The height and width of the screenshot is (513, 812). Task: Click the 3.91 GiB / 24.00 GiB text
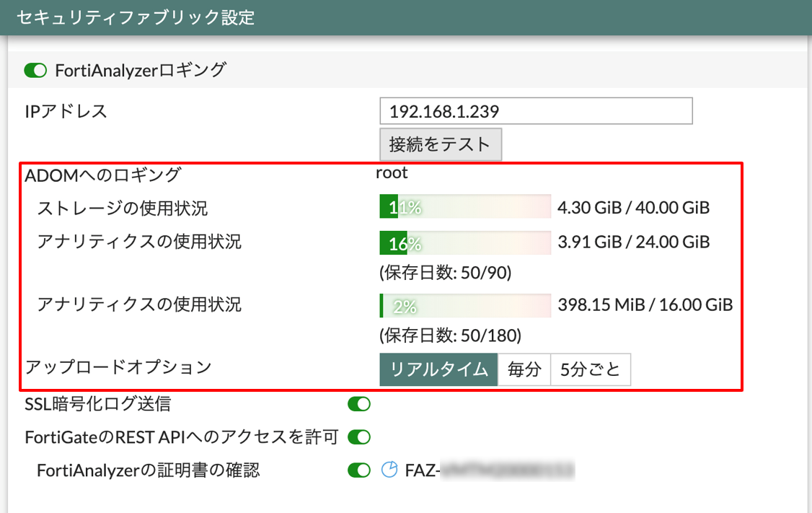click(x=633, y=242)
